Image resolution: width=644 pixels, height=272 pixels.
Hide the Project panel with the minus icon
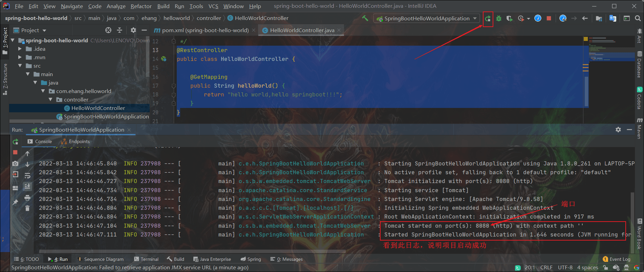point(144,30)
